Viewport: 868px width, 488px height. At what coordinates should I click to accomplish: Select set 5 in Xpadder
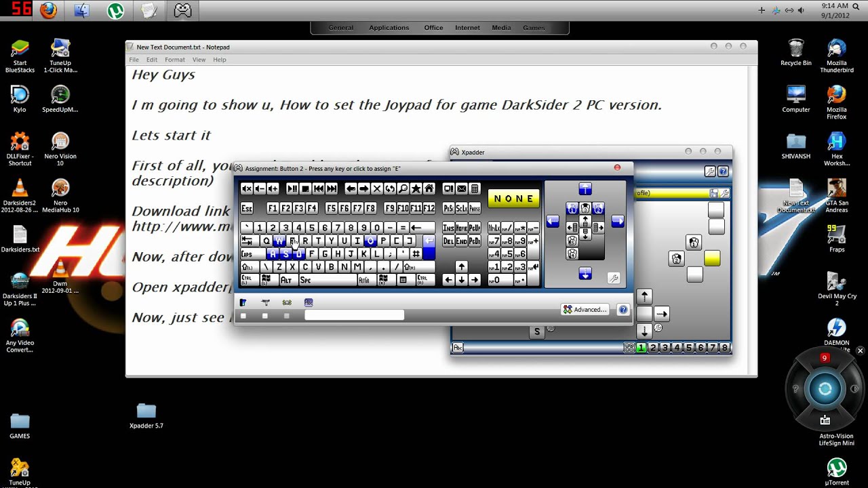[689, 348]
